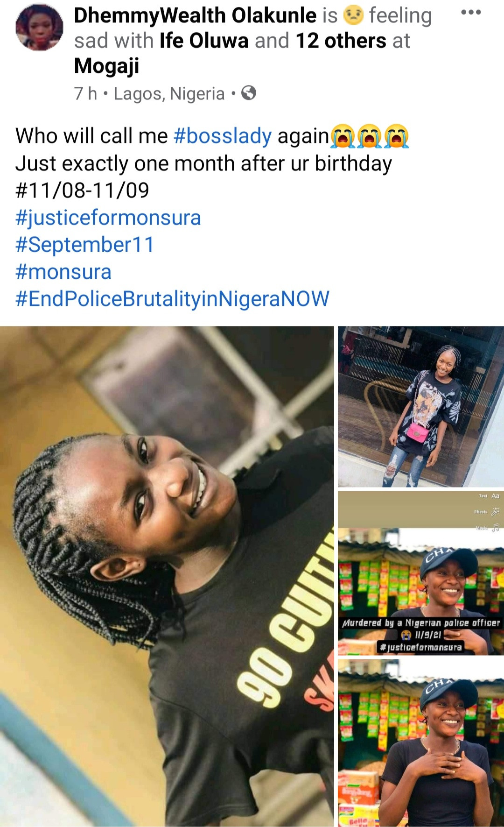Open DhemmyWealth Olakunle's profile picture
The image size is (504, 827).
coord(39,28)
